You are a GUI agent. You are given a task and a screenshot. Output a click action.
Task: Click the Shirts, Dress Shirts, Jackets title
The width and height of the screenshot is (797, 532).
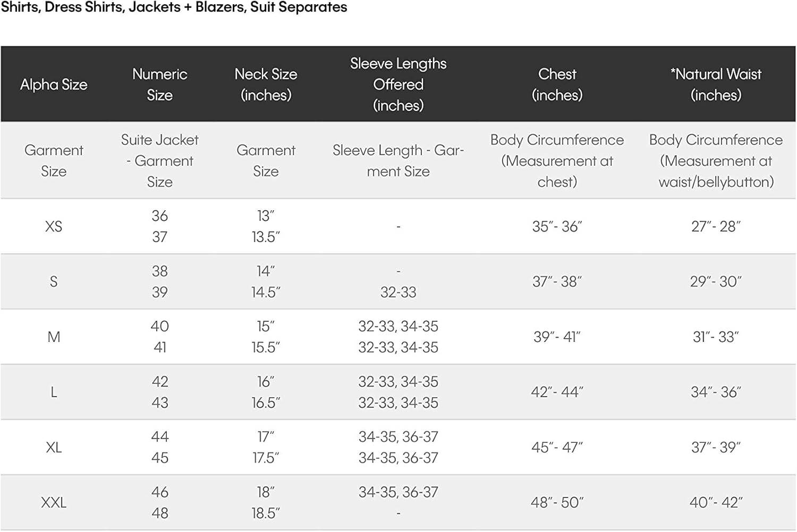[x=174, y=7]
